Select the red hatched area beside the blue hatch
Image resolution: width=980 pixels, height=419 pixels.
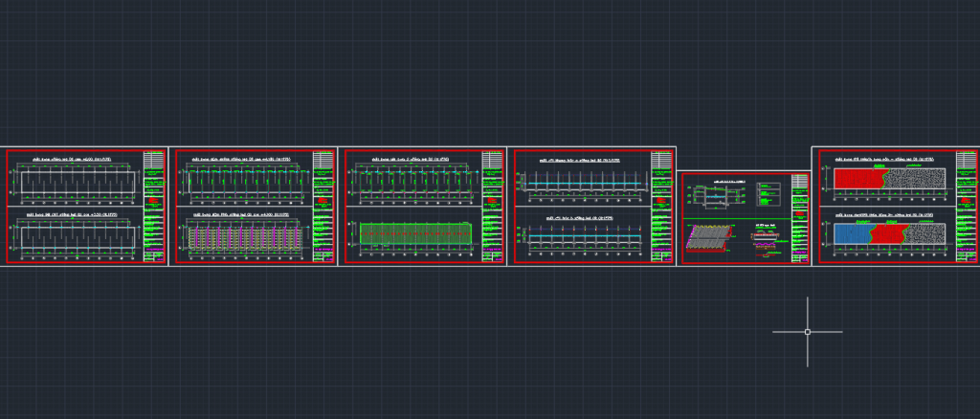click(887, 233)
